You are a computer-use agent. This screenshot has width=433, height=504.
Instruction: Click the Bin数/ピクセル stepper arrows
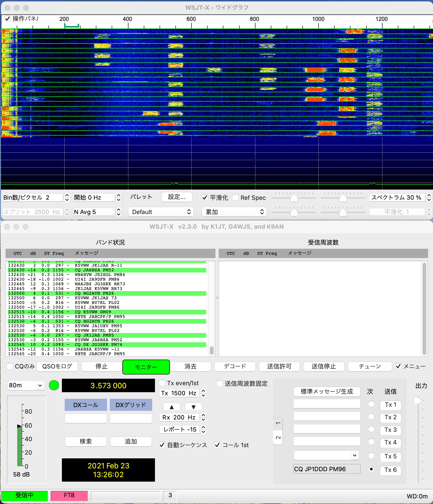coord(67,197)
